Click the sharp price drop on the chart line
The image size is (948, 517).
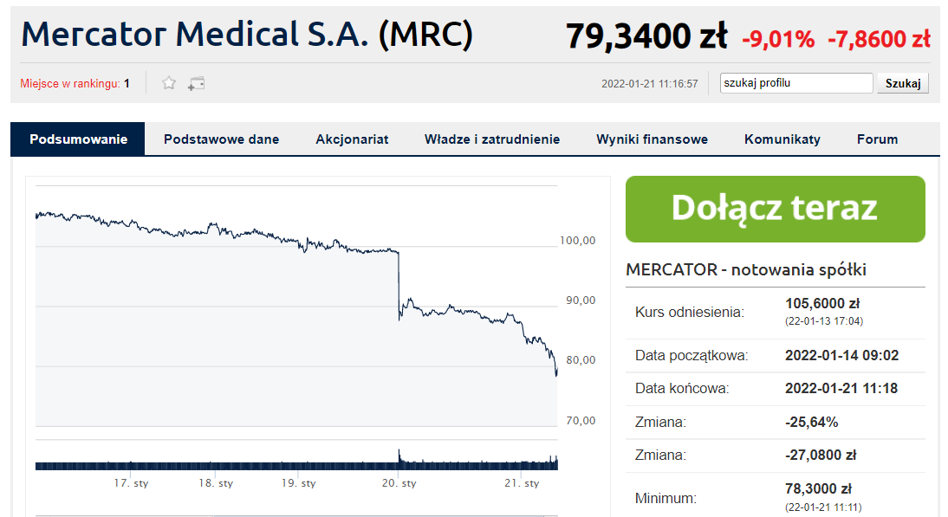pyautogui.click(x=399, y=284)
